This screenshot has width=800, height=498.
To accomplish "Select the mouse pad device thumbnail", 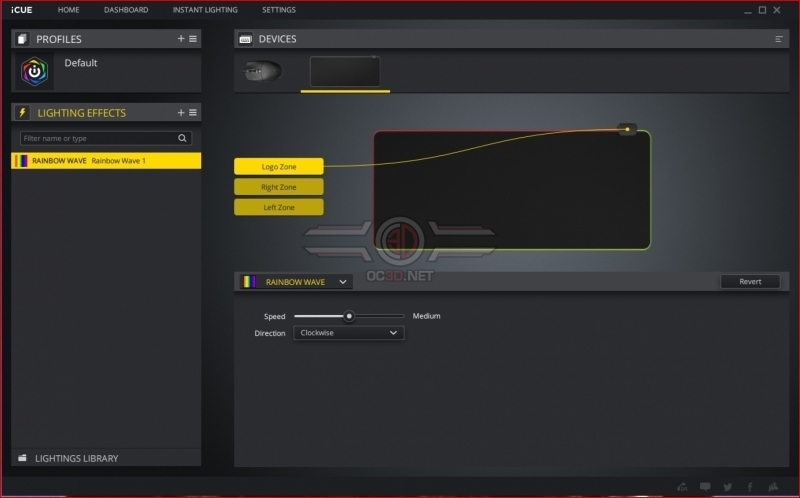I will (345, 71).
